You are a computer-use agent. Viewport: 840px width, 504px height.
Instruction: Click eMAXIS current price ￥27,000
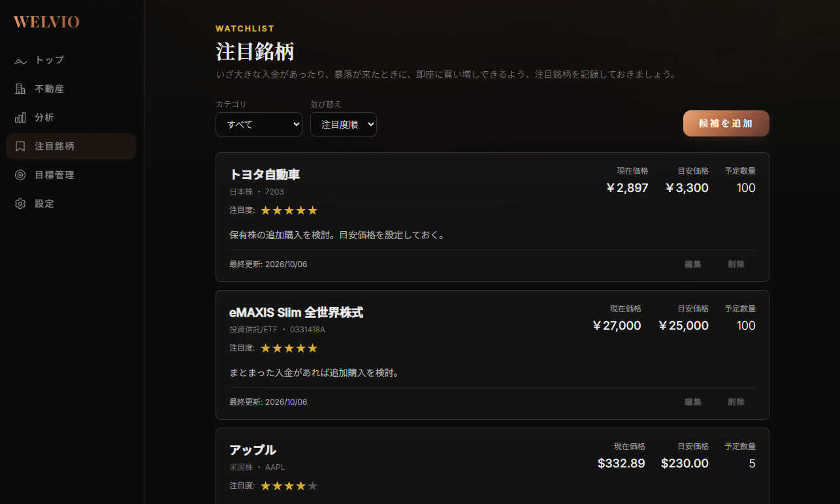point(617,326)
